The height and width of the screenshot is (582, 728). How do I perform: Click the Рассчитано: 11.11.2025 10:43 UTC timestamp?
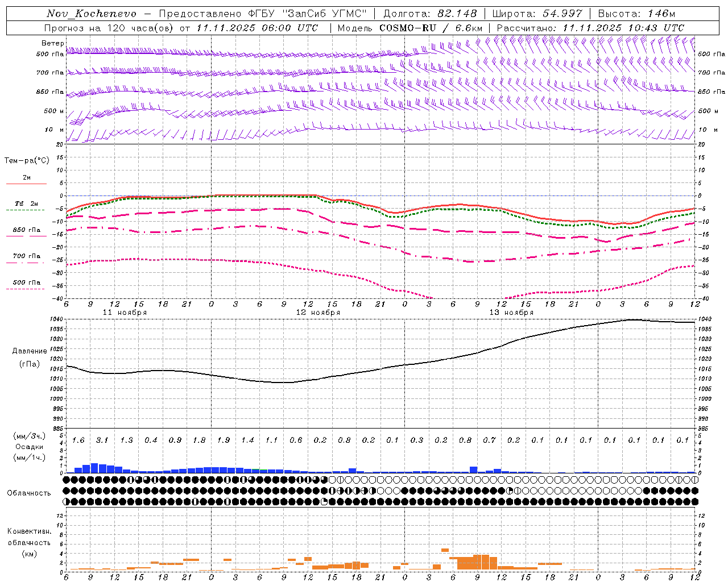(x=590, y=28)
